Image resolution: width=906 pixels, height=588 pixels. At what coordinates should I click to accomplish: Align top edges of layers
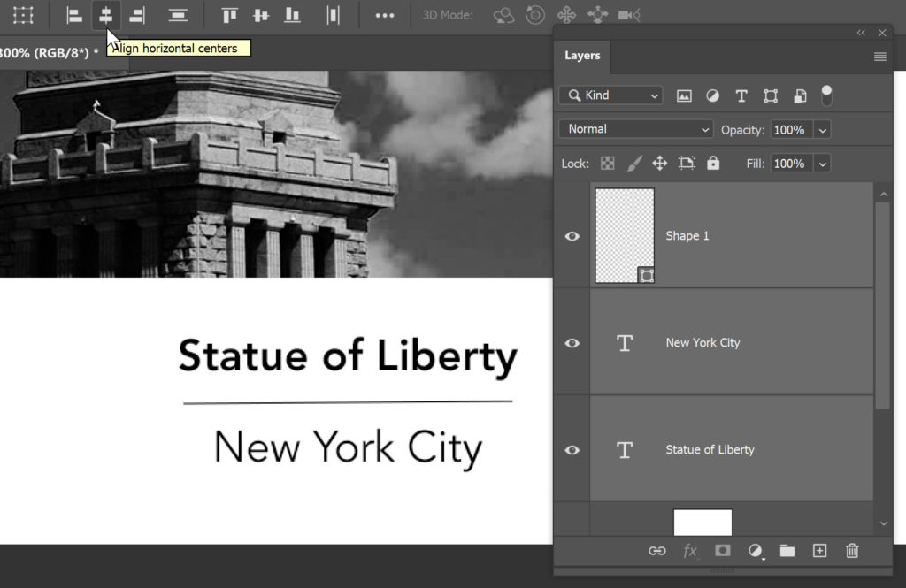tap(229, 15)
